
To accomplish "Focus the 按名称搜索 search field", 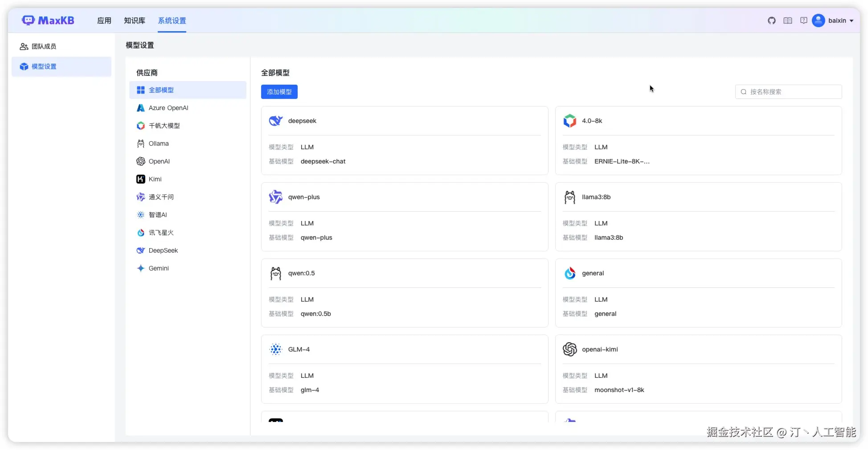I will click(x=788, y=92).
